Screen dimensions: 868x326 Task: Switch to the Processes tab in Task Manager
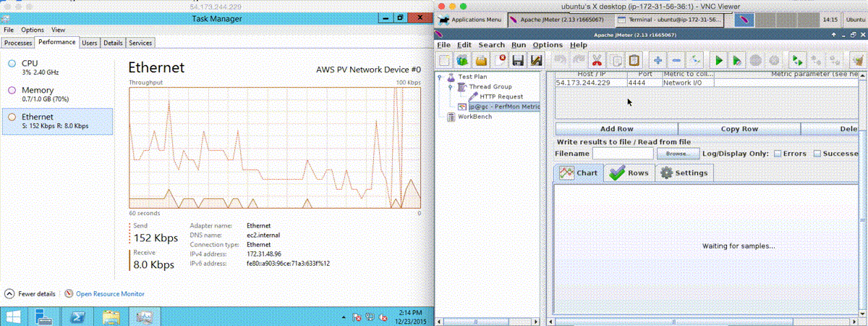click(x=19, y=43)
